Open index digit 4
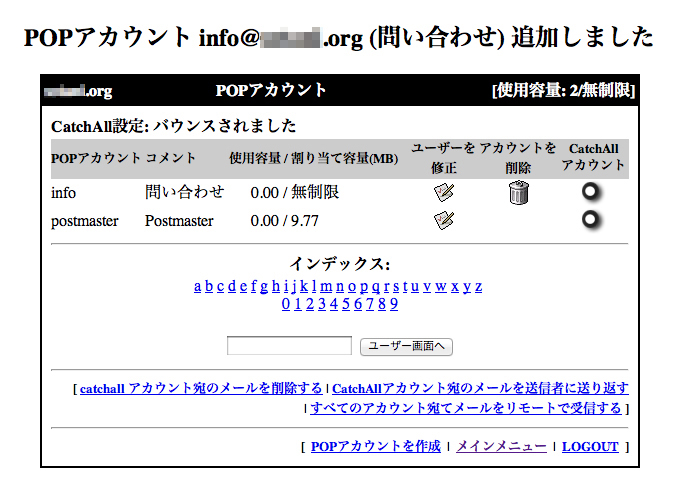 [334, 304]
